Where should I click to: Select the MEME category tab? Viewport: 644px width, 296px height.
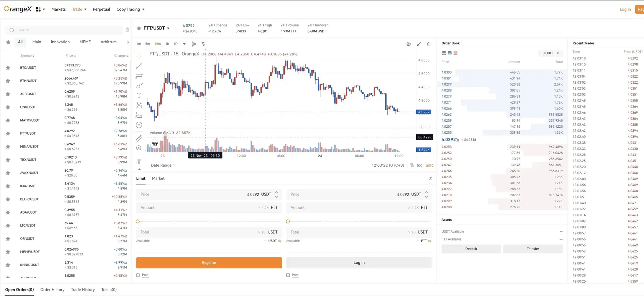coord(85,42)
